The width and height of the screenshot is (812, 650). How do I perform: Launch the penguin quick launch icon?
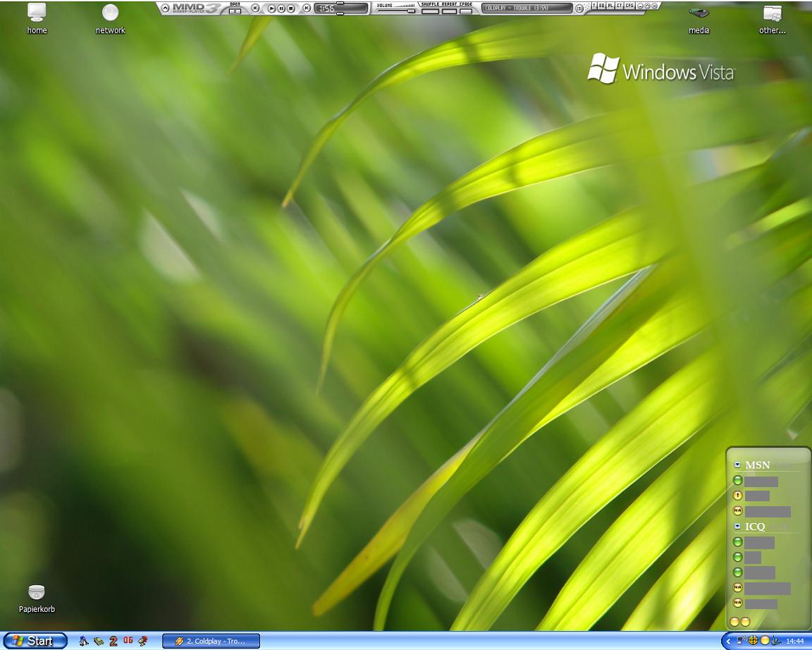[83, 642]
